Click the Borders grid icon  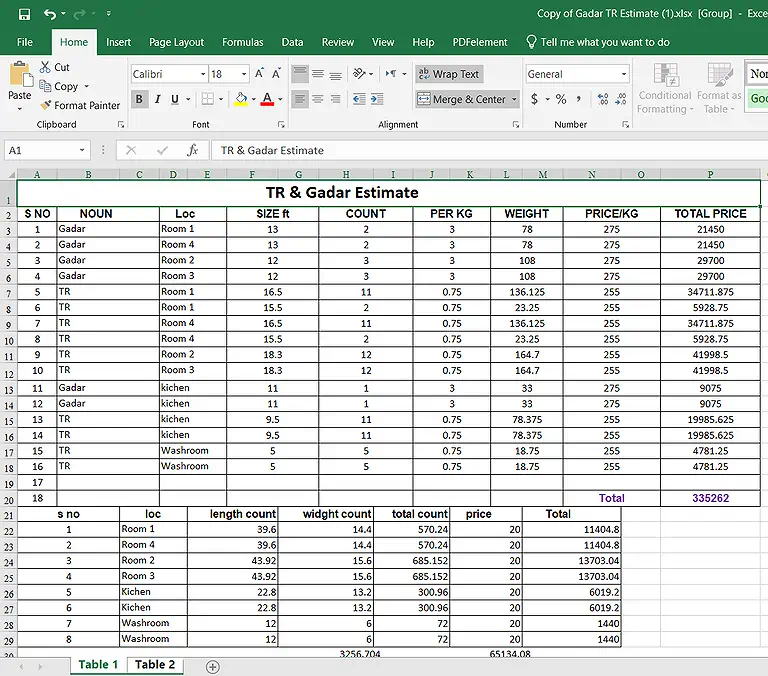coord(208,99)
